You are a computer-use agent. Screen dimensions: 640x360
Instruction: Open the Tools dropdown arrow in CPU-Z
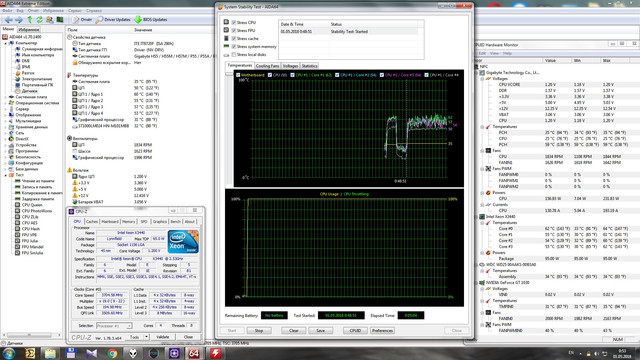tap(146, 337)
